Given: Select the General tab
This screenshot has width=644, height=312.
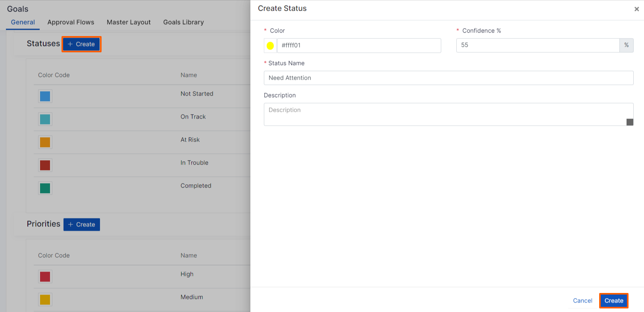Looking at the screenshot, I should (23, 22).
